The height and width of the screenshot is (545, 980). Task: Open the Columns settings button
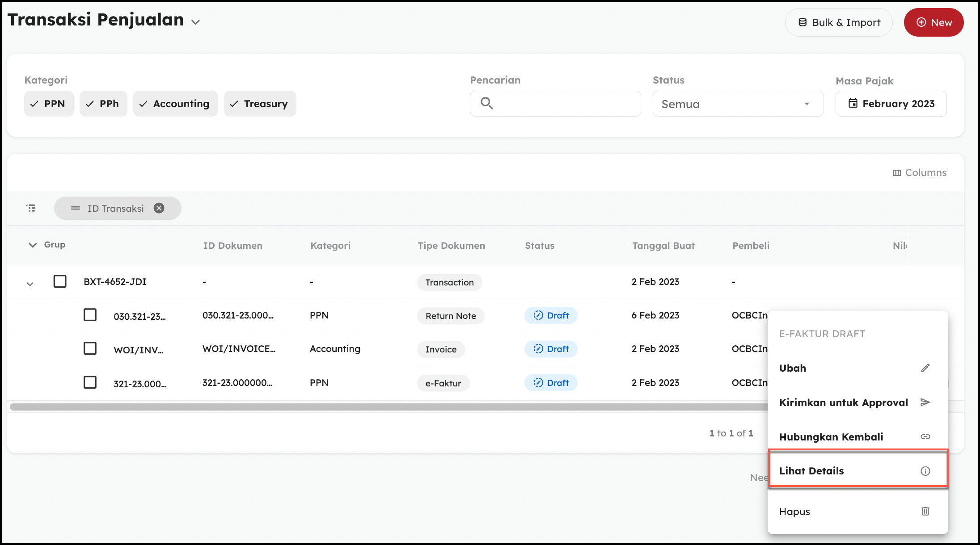[919, 172]
